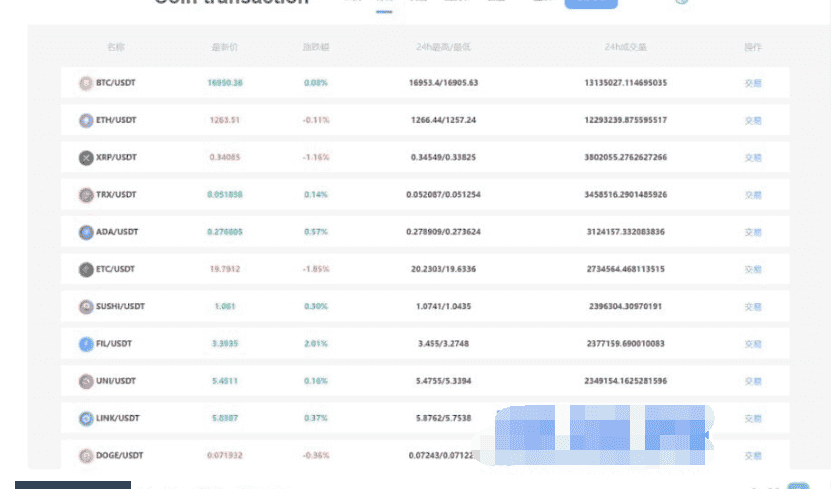
Task: Click the 3.455/3.2748 high/low value
Action: pos(444,343)
